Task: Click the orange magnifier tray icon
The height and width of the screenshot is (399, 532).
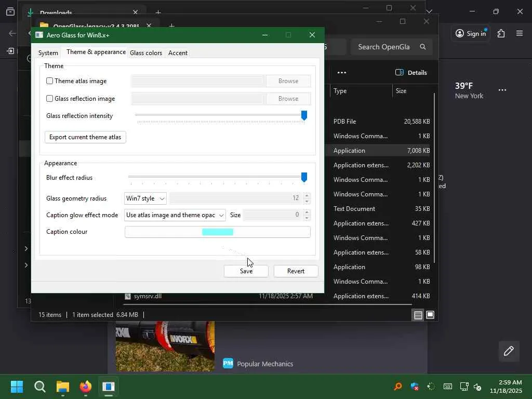Action: click(x=397, y=387)
